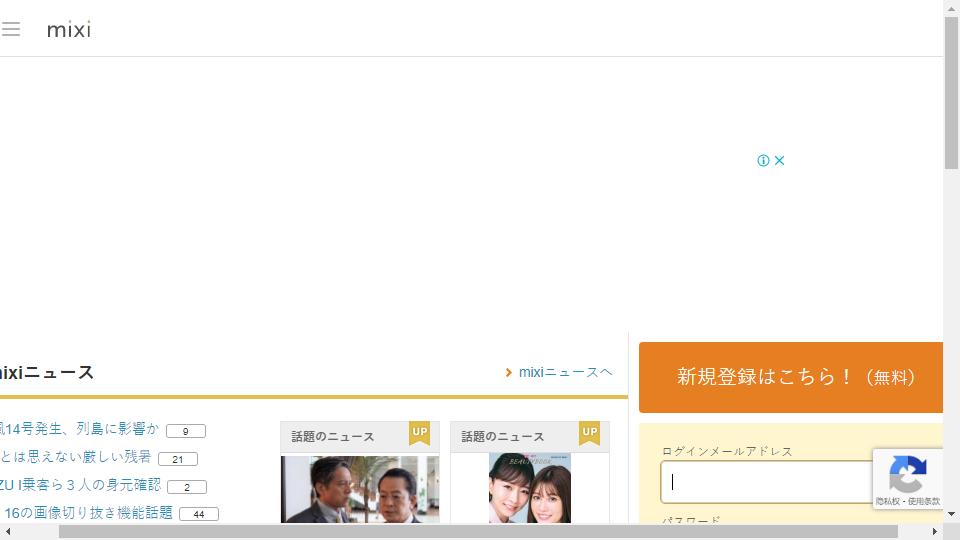Click the reCAPTCHA privacy terms text
The image size is (960, 540).
[x=907, y=501]
